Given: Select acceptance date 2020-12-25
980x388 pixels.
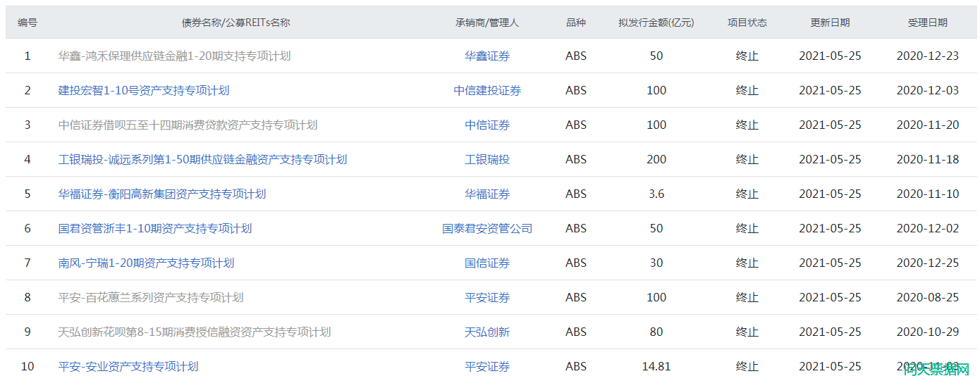Looking at the screenshot, I should [x=928, y=263].
